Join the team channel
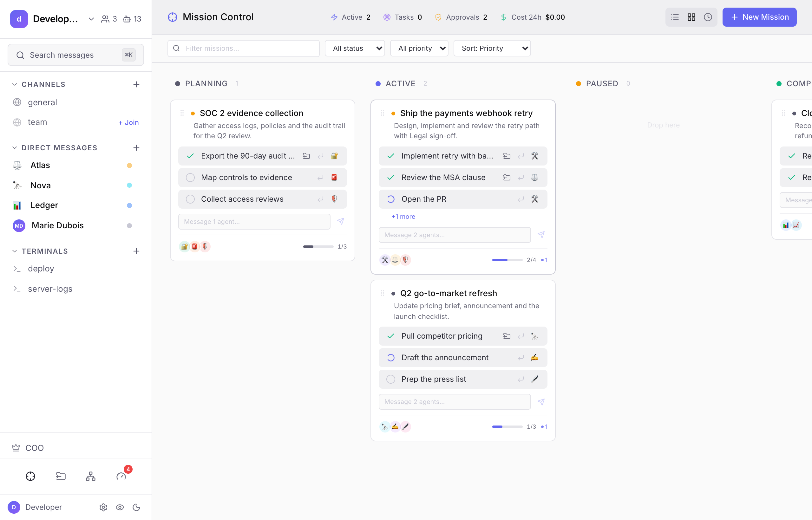Viewport: 812px width, 520px height. coord(128,123)
